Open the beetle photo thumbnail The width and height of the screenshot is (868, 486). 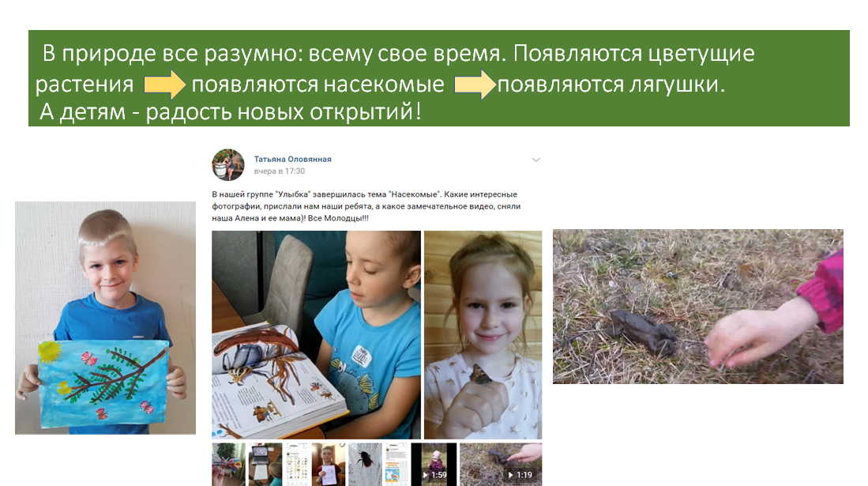point(365,465)
